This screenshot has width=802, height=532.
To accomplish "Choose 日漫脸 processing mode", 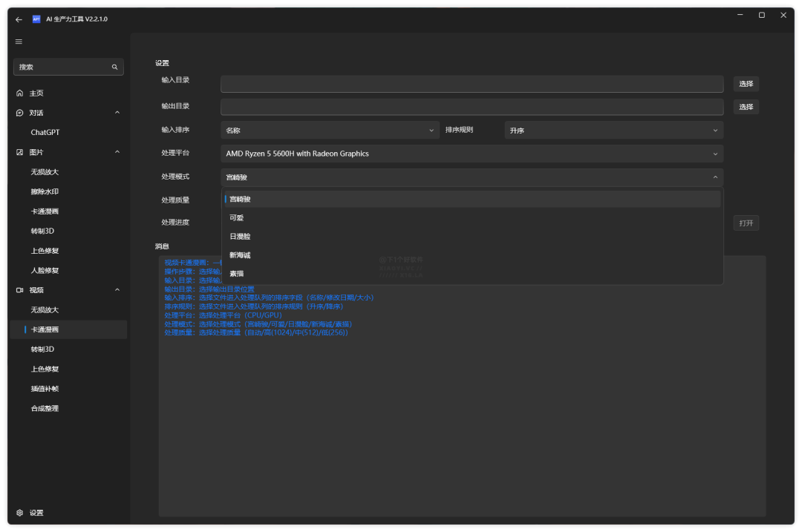I will (472, 237).
